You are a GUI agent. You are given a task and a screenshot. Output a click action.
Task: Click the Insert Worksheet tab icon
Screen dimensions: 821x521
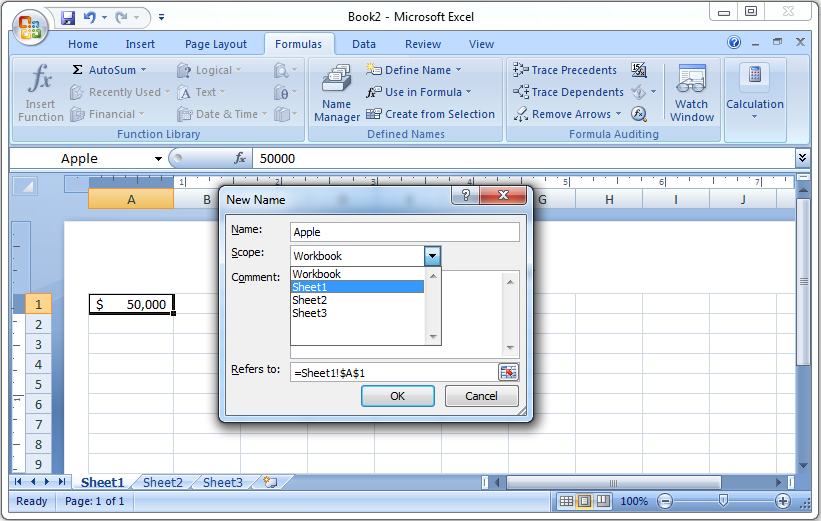[270, 482]
